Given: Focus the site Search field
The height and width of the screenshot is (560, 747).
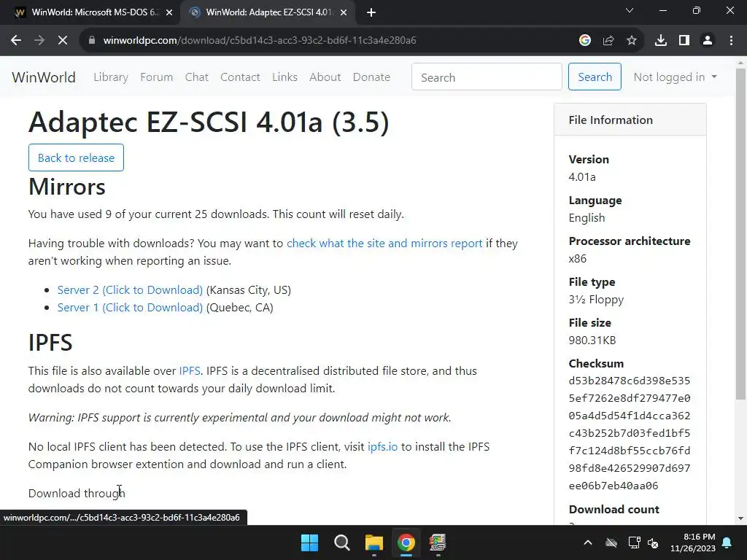Looking at the screenshot, I should coord(487,77).
